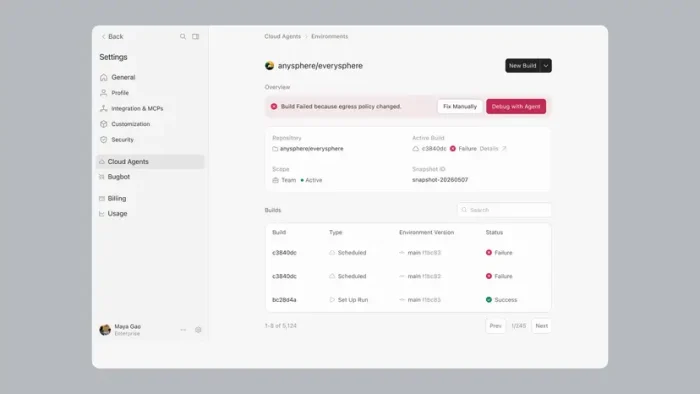The width and height of the screenshot is (700, 394).
Task: Click the New Build button
Action: tap(522, 66)
